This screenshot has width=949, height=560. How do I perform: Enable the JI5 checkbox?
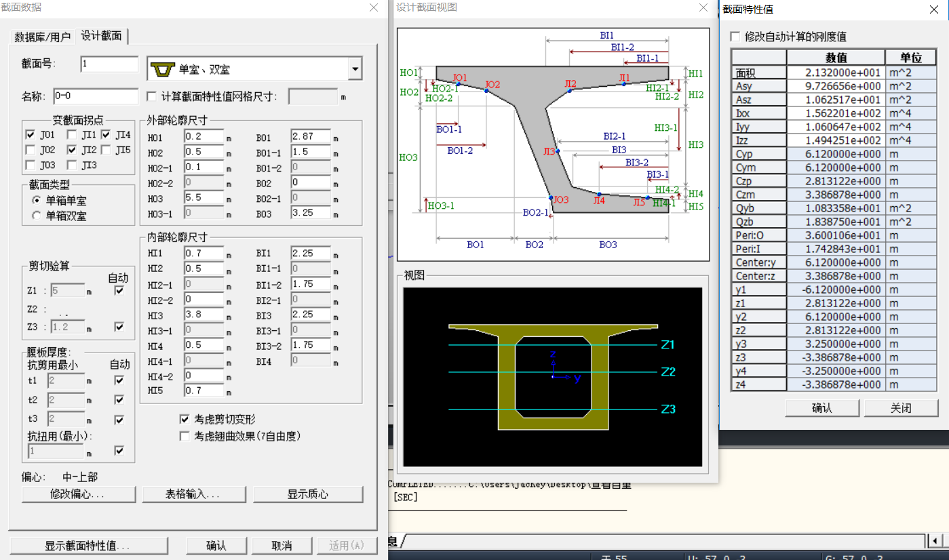point(106,150)
